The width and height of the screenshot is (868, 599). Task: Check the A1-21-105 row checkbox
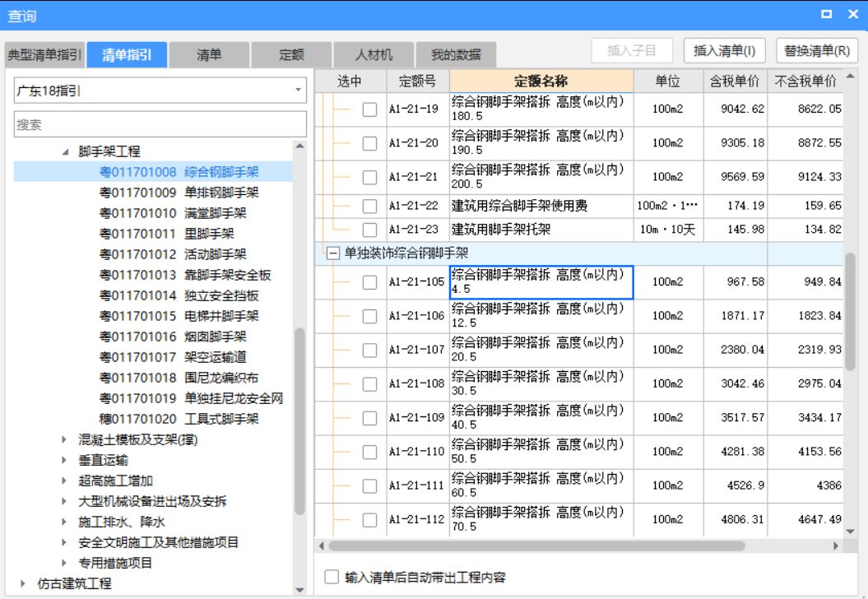tap(369, 281)
